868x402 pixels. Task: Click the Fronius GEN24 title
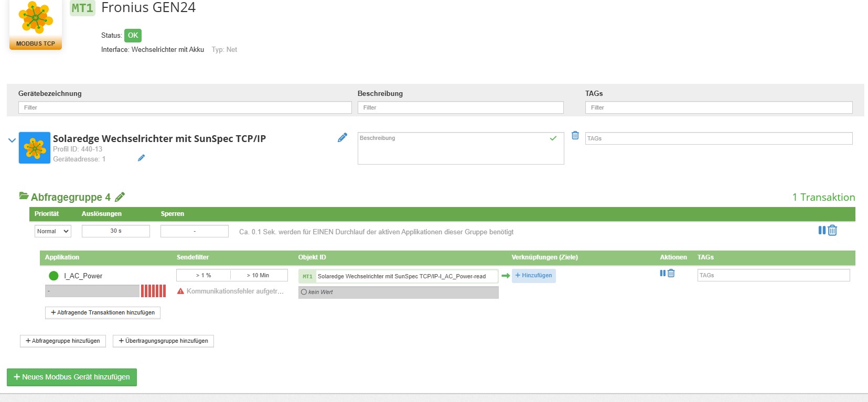[148, 8]
